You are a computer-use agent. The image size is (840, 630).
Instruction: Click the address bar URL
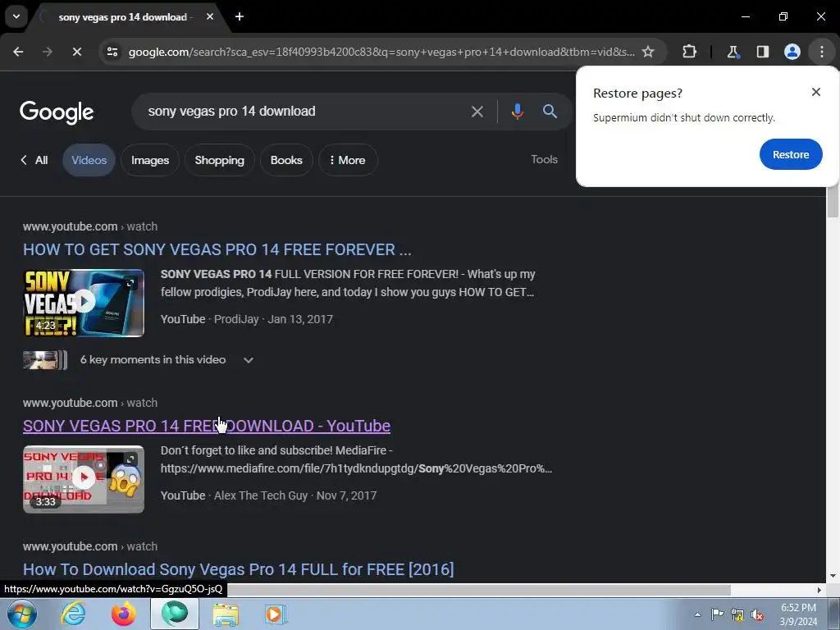(381, 52)
